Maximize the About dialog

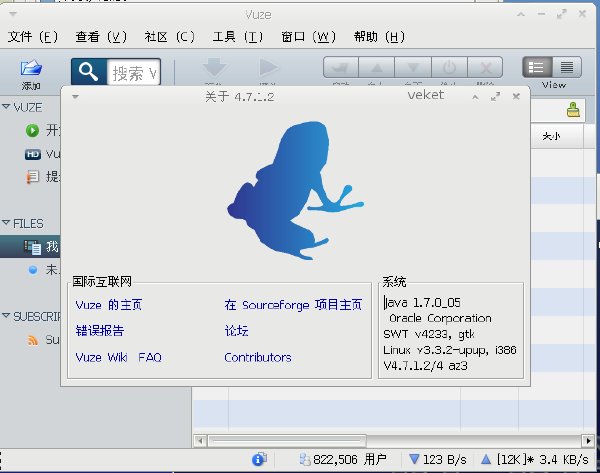tap(496, 96)
